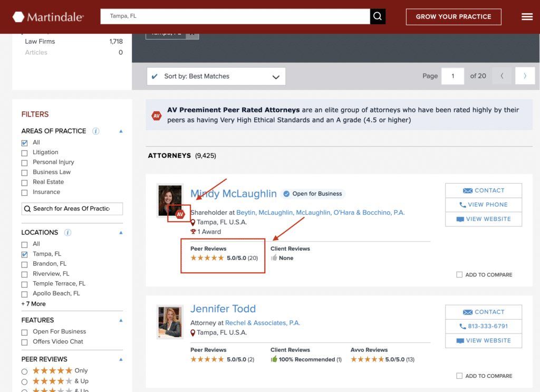Click the magnifying glass search button

tap(378, 16)
